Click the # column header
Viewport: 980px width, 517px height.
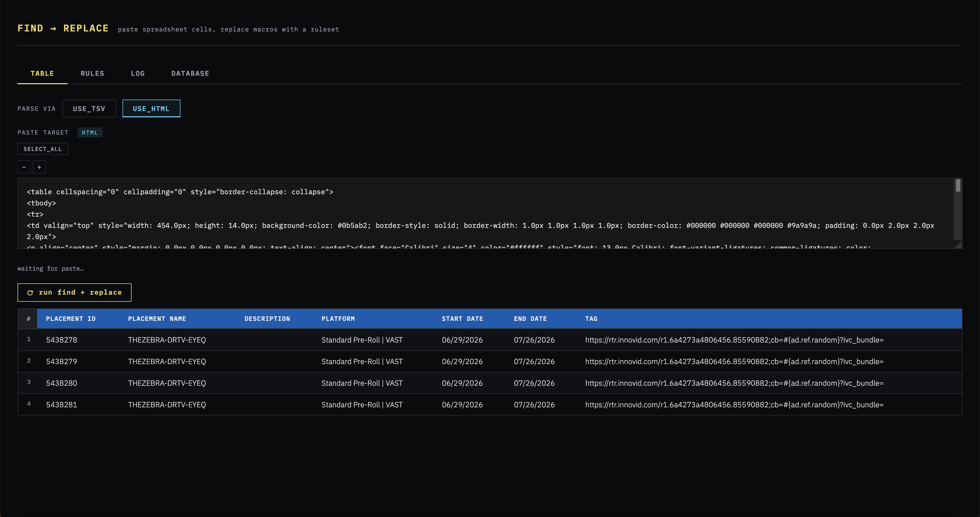[28, 319]
